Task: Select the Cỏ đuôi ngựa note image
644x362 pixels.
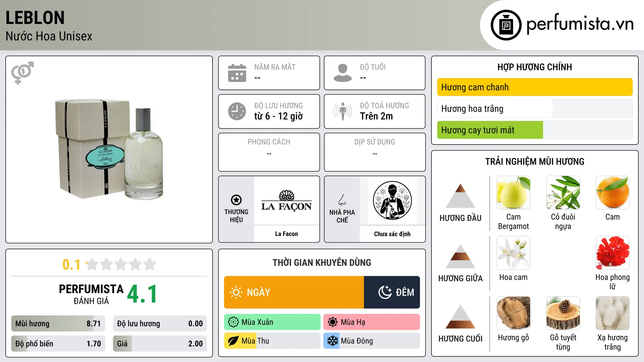Action: click(x=563, y=193)
